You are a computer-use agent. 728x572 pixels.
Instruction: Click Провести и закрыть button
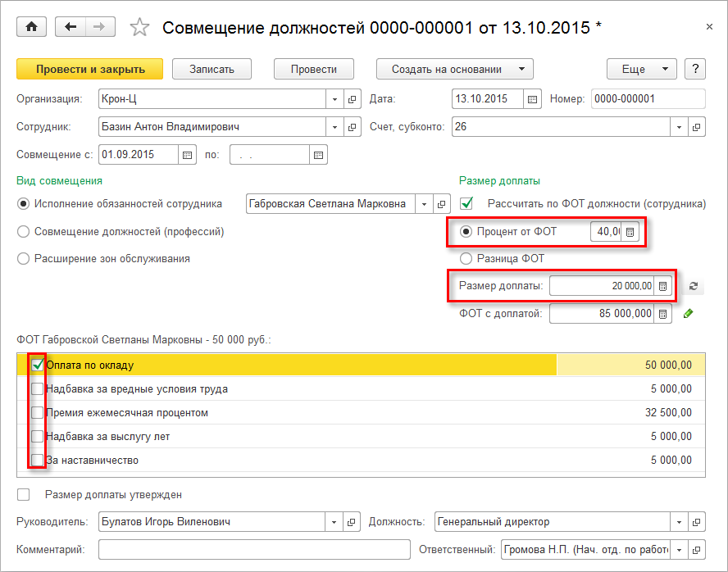(89, 69)
